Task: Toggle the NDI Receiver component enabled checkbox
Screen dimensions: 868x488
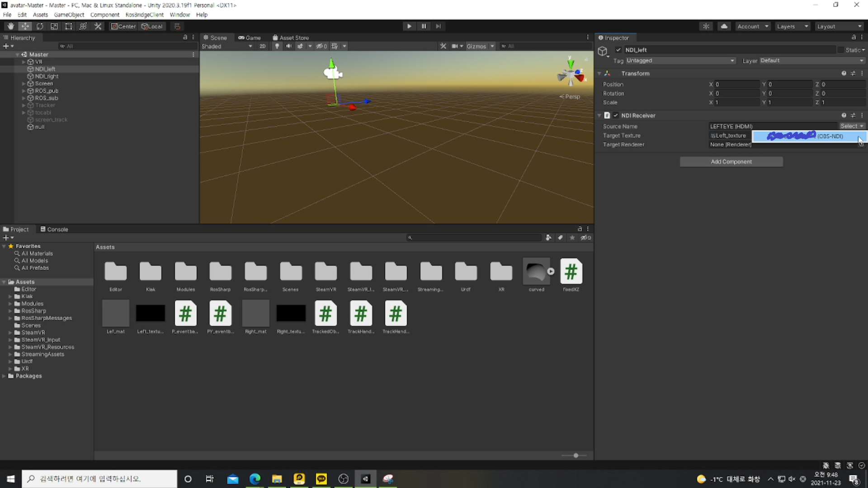Action: 616,115
